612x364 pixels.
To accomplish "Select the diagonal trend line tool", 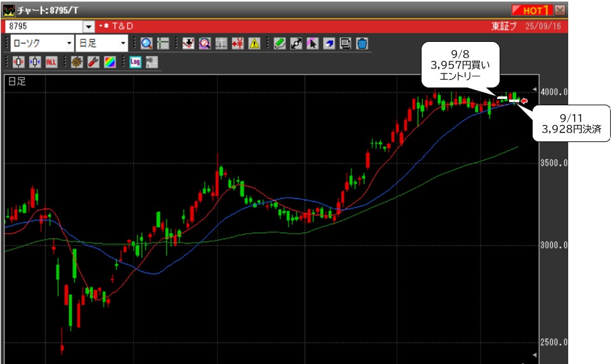I will (x=296, y=43).
